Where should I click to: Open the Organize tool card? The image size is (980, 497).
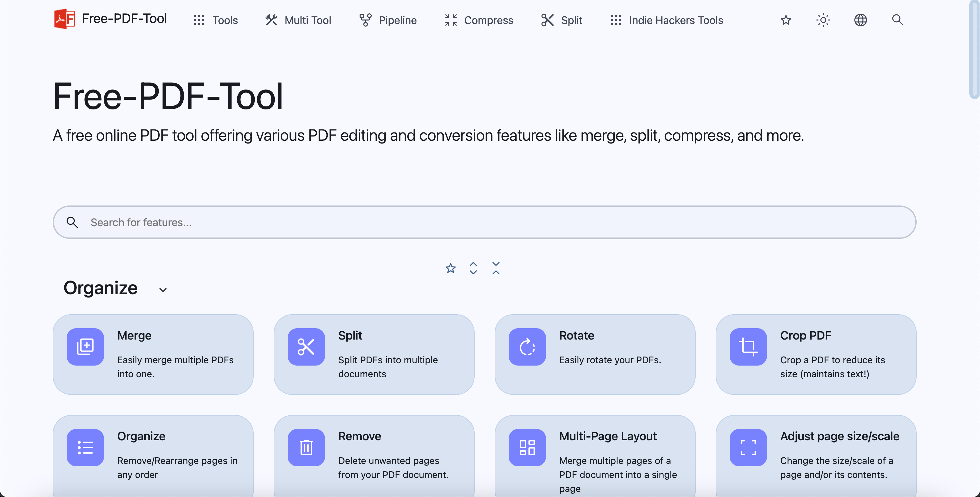pyautogui.click(x=153, y=456)
